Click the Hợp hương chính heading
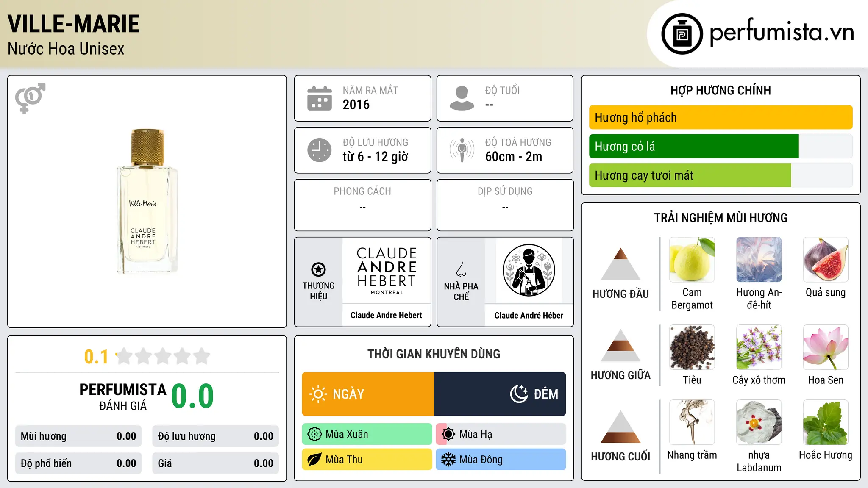This screenshot has width=868, height=488. click(721, 90)
